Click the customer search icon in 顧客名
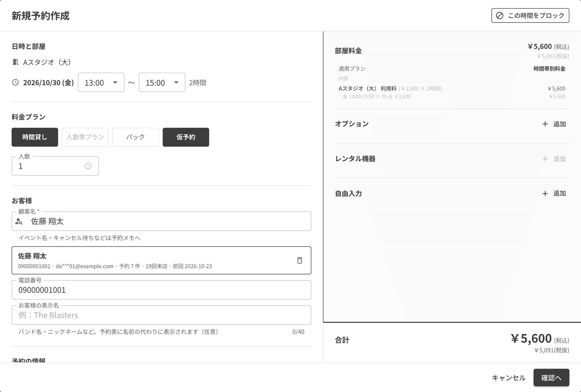 pos(19,221)
